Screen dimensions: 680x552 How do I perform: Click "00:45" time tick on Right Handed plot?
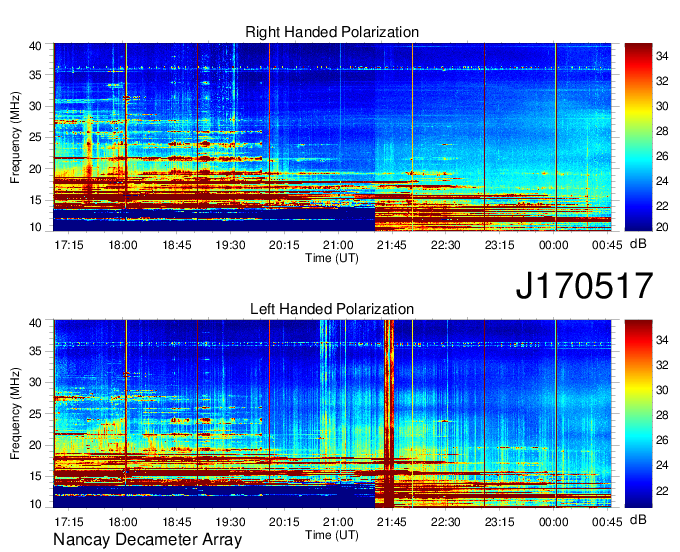click(x=607, y=245)
